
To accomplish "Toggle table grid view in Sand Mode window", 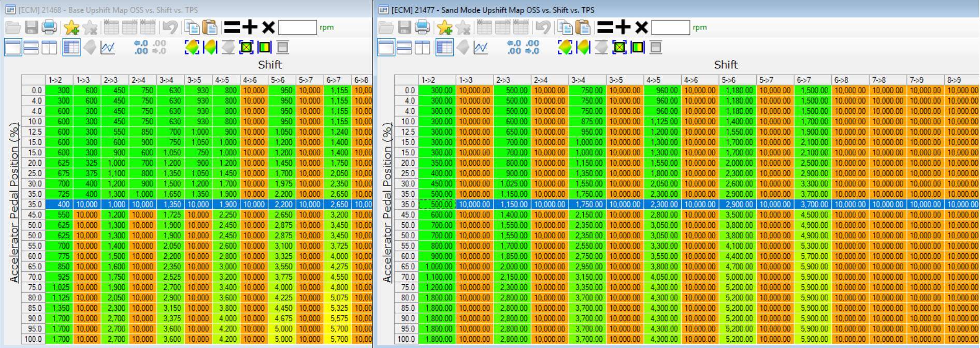I will coord(444,48).
